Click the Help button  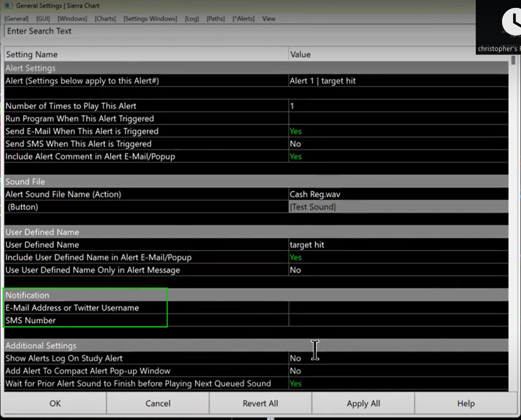tap(466, 403)
